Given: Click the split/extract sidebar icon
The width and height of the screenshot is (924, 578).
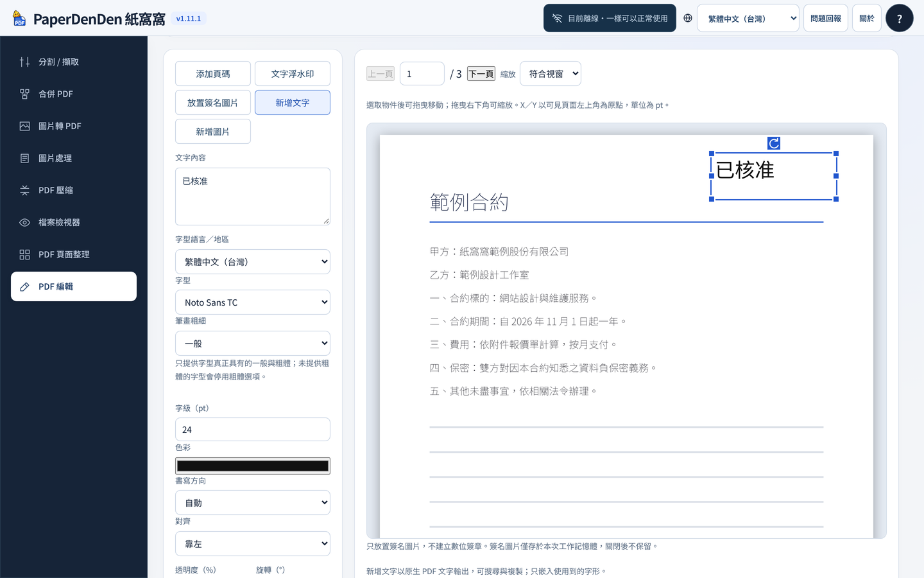Looking at the screenshot, I should [24, 62].
